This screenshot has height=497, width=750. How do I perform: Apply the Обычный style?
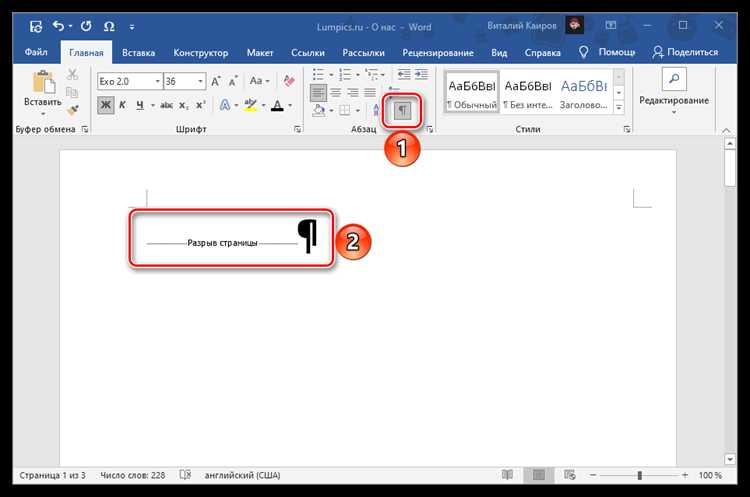click(x=472, y=92)
